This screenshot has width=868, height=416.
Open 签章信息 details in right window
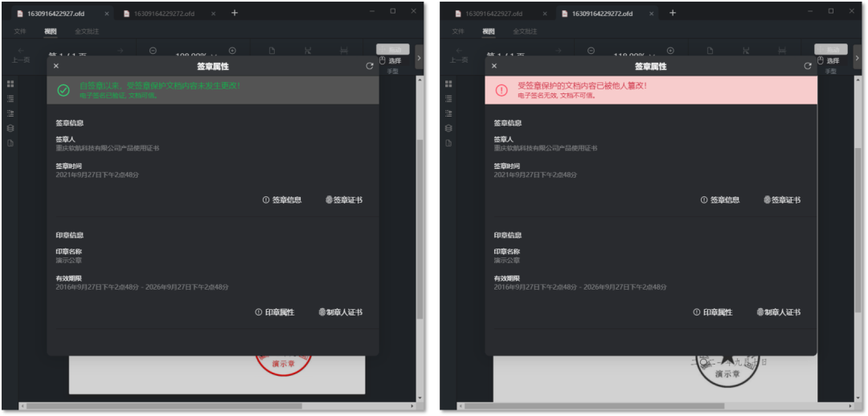click(x=719, y=200)
